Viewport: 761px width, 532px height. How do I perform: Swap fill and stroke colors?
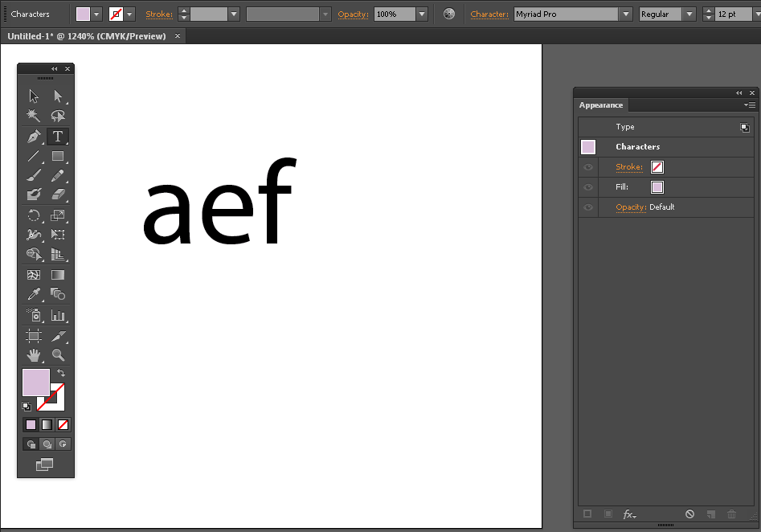61,373
